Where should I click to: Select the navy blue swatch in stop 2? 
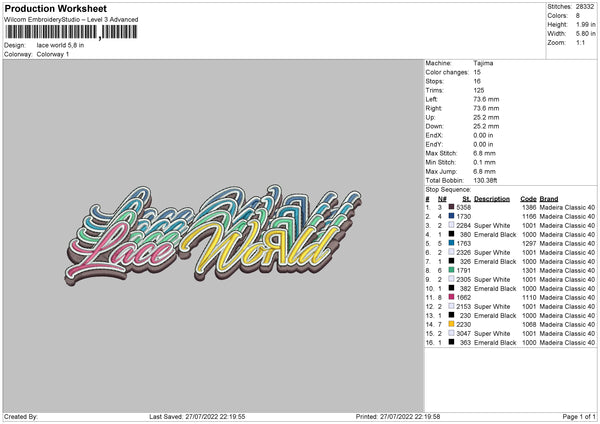[452, 216]
